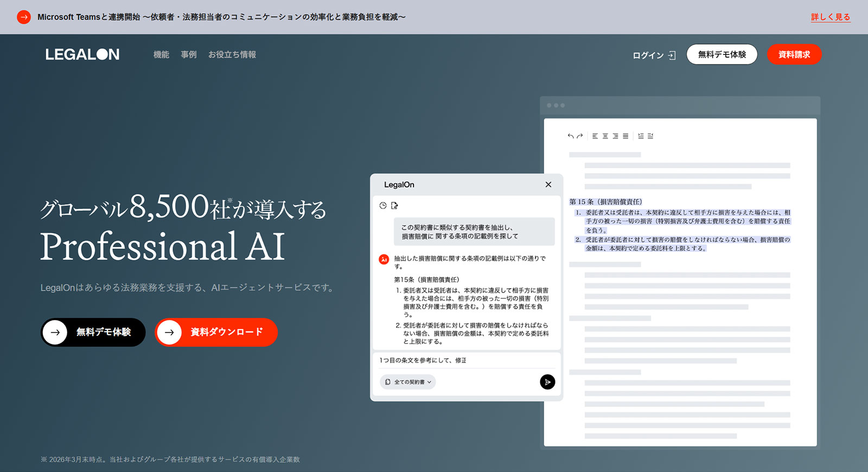Screen dimensions: 868x472
Task: Close the LegalOn chat panel
Action: [x=548, y=184]
